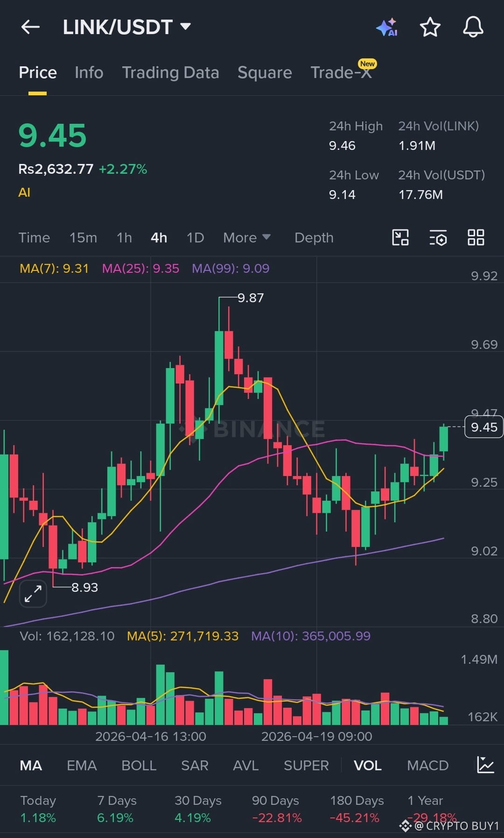Screen dimensions: 504x838
Task: Expand the More timeframes dropdown
Action: tap(246, 238)
